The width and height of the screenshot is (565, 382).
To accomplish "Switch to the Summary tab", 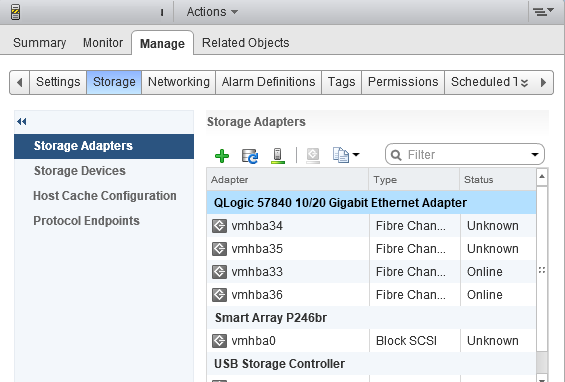I will coord(40,43).
